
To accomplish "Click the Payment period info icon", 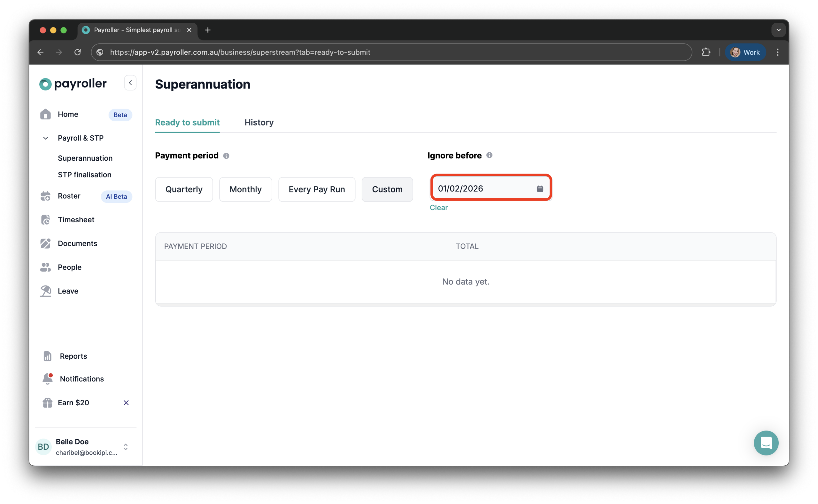I will pos(226,156).
